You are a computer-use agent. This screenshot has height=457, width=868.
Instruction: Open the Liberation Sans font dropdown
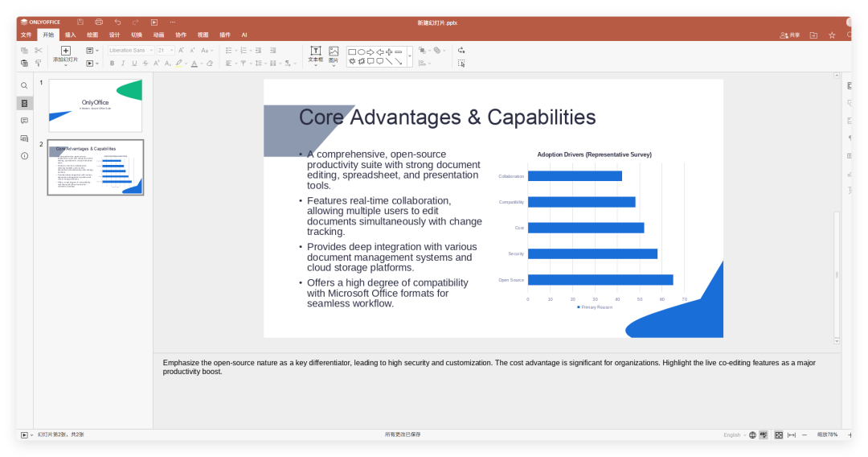coord(151,51)
